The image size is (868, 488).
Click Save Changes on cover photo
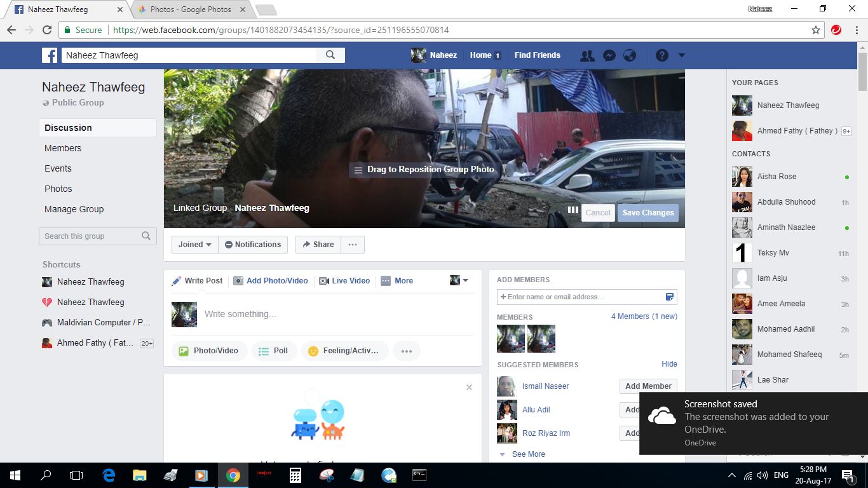pyautogui.click(x=648, y=213)
